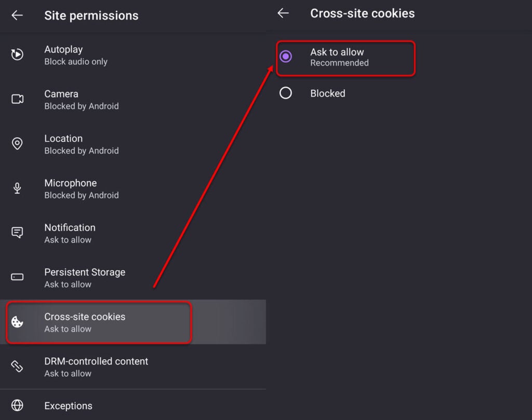Click the DRM-controlled content link icon
Screen dimensions: 532x420
point(17,366)
